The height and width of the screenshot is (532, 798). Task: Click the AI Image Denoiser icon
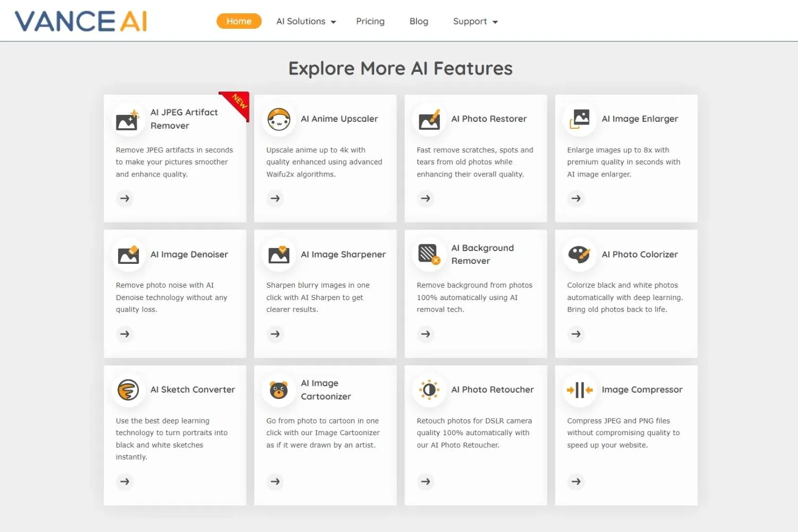click(128, 254)
